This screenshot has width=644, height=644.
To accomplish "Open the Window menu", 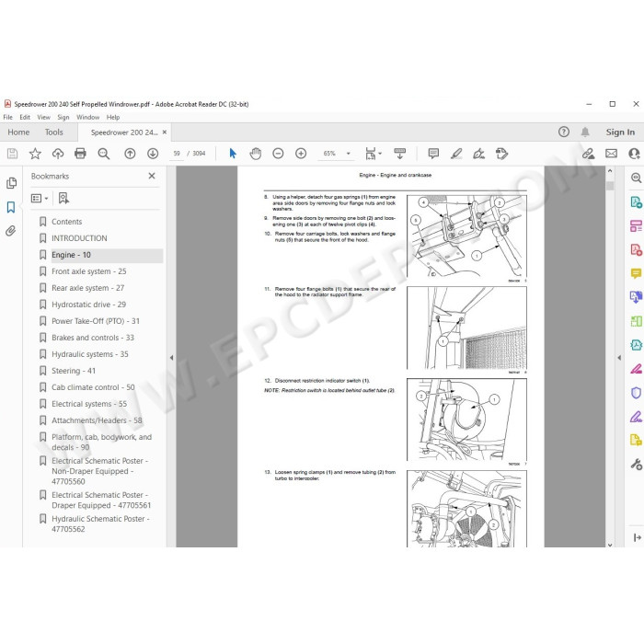I will coord(88,117).
